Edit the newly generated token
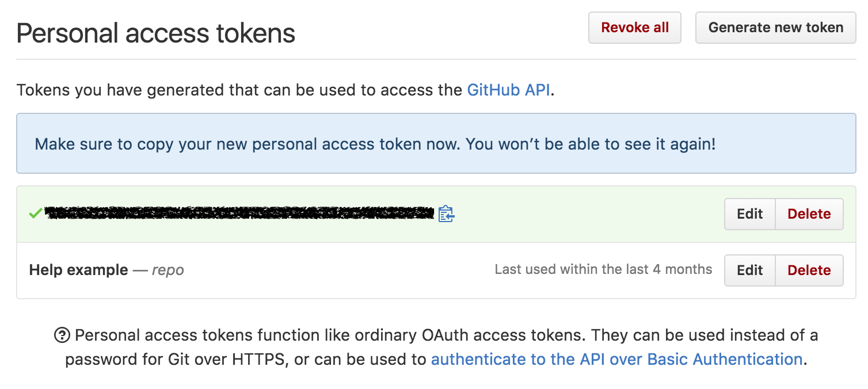 749,213
